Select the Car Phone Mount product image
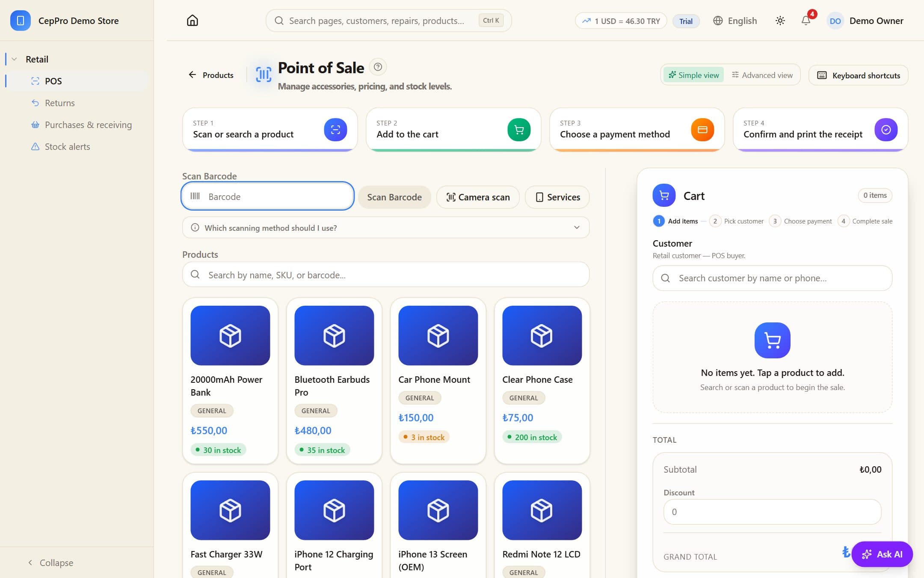The image size is (924, 578). [x=438, y=335]
